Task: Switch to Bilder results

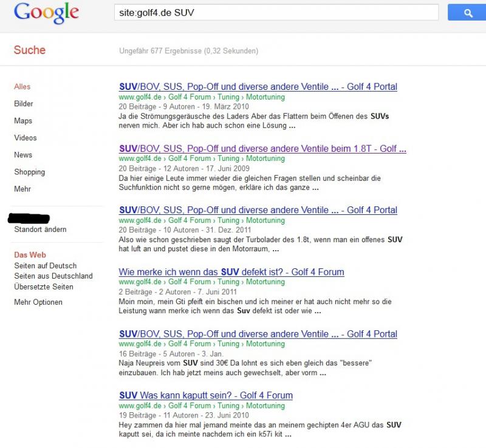Action: (24, 104)
